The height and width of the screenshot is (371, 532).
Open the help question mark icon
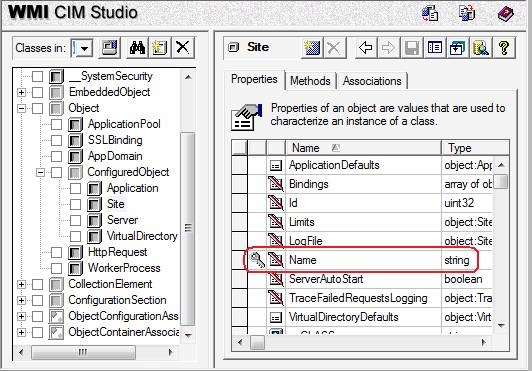tap(504, 48)
